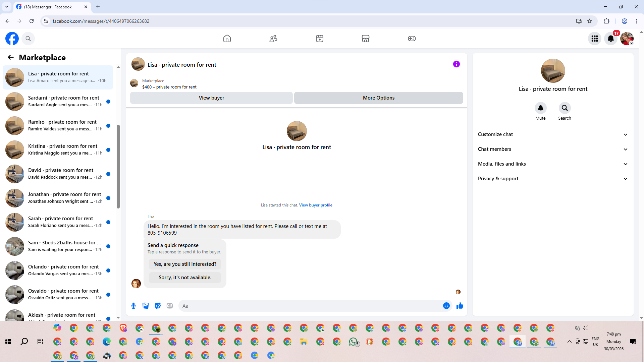This screenshot has height=362, width=644.
Task: Send a thumbs-up like
Action: point(460,306)
